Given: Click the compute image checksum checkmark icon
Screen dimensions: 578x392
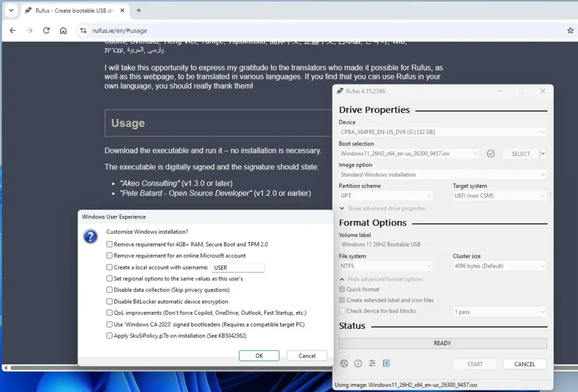Looking at the screenshot, I should tap(491, 153).
